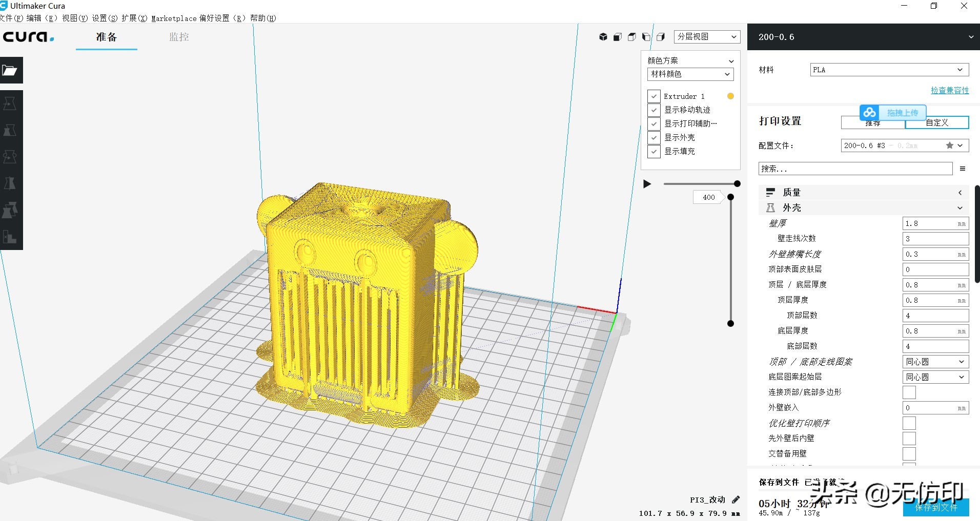Image resolution: width=980 pixels, height=521 pixels.
Task: Select the Move tool in left toolbar
Action: click(x=10, y=103)
